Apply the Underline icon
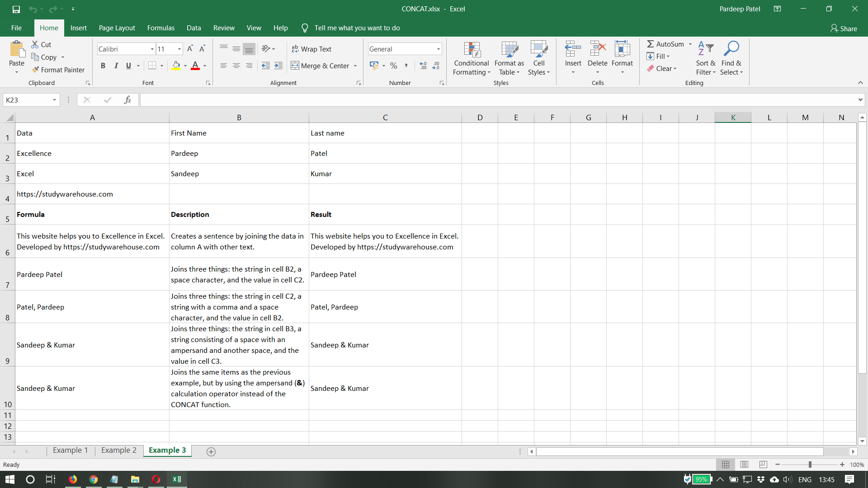 click(128, 66)
